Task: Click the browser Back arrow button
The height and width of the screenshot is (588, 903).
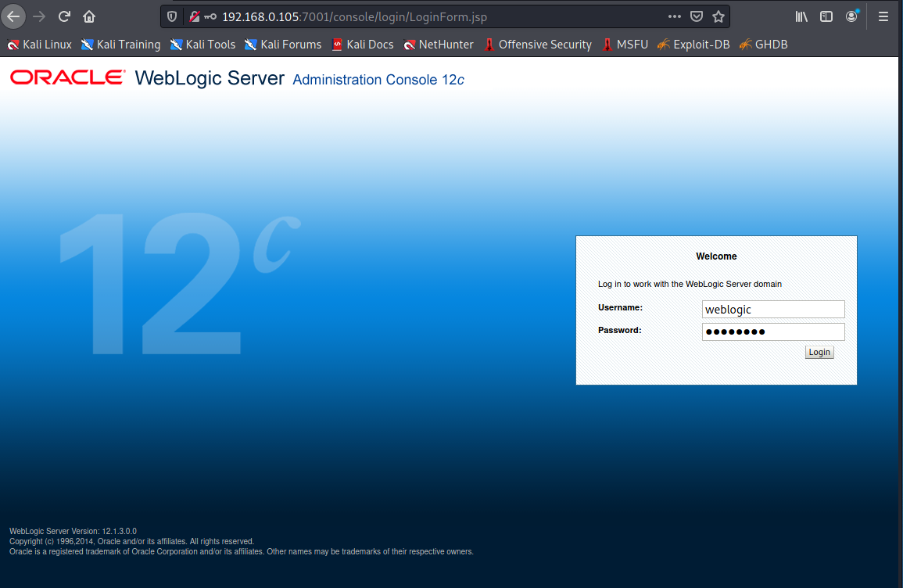Action: [13, 16]
